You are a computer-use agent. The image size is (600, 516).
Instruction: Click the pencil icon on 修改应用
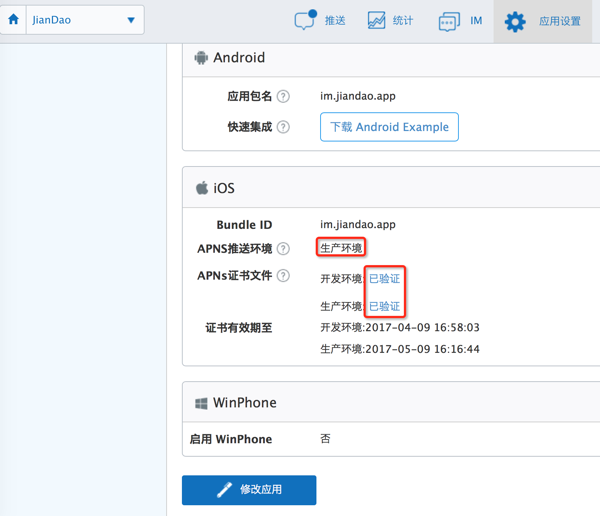[x=224, y=490]
